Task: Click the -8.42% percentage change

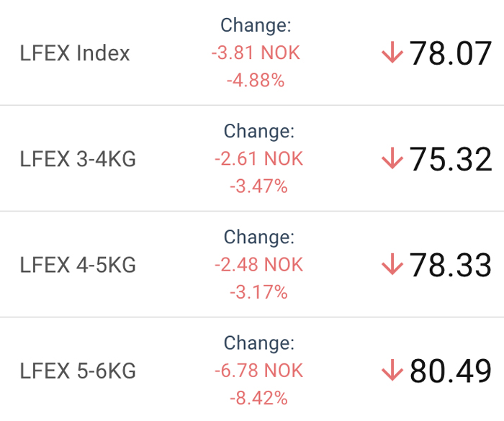Action: click(259, 398)
